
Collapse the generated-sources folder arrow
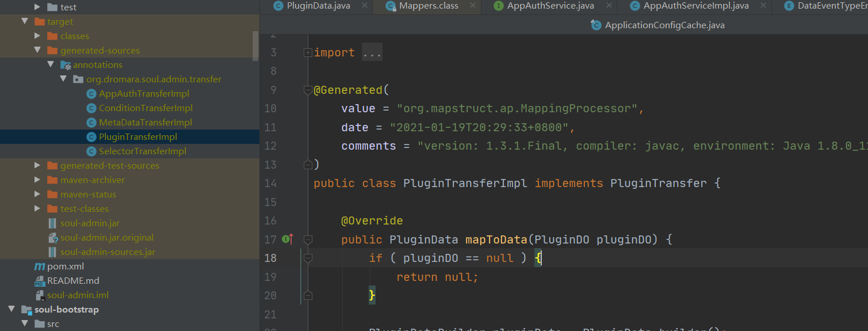click(37, 50)
